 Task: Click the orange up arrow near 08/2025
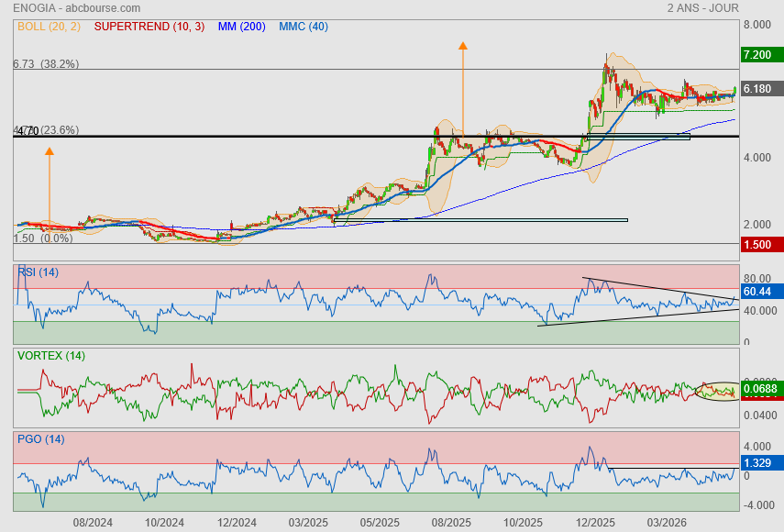tap(463, 47)
